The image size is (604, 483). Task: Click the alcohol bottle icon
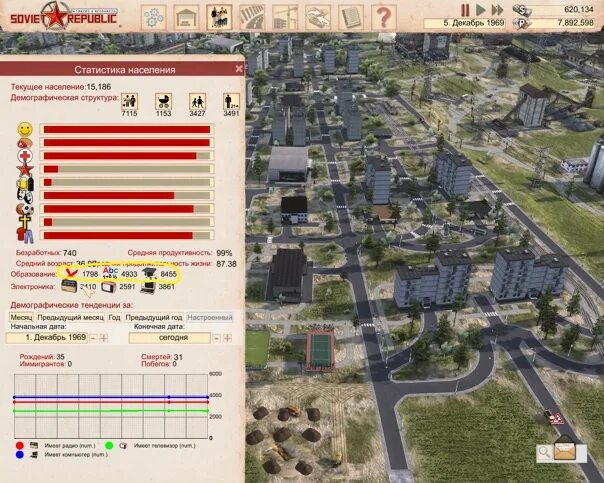(x=25, y=183)
